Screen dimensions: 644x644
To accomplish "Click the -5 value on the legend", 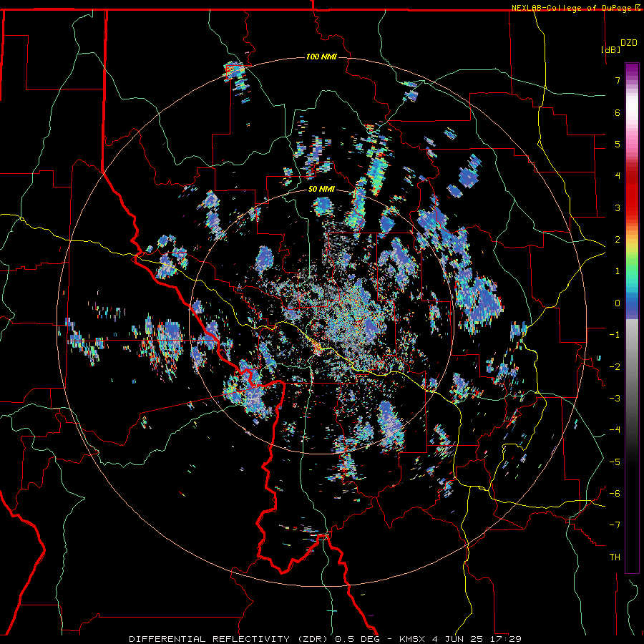I will click(615, 462).
